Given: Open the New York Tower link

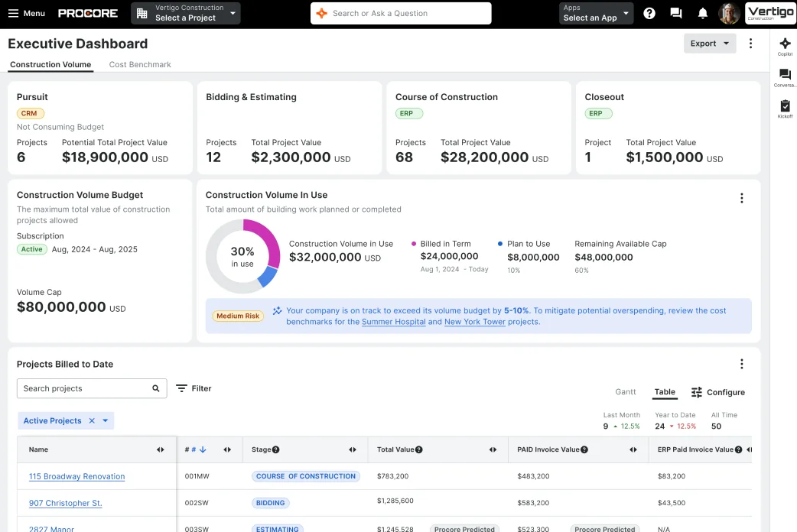Looking at the screenshot, I should (475, 322).
